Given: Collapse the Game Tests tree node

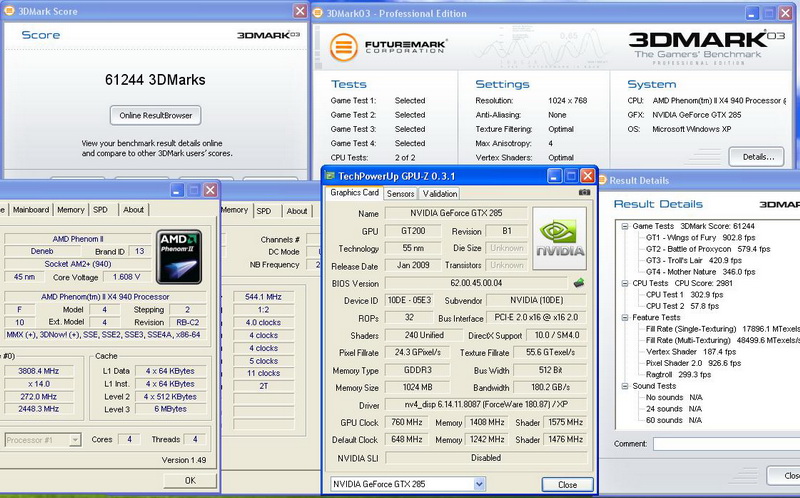Looking at the screenshot, I should coord(625,226).
